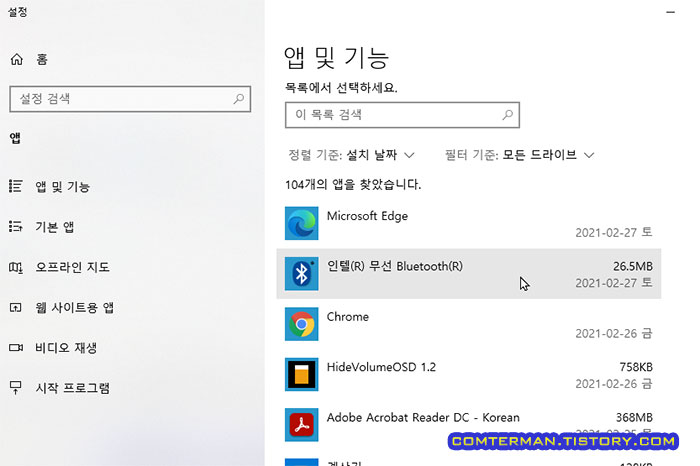This screenshot has height=466, width=700.
Task: Click the magnifier in 설정 검색 box
Action: pyautogui.click(x=239, y=99)
